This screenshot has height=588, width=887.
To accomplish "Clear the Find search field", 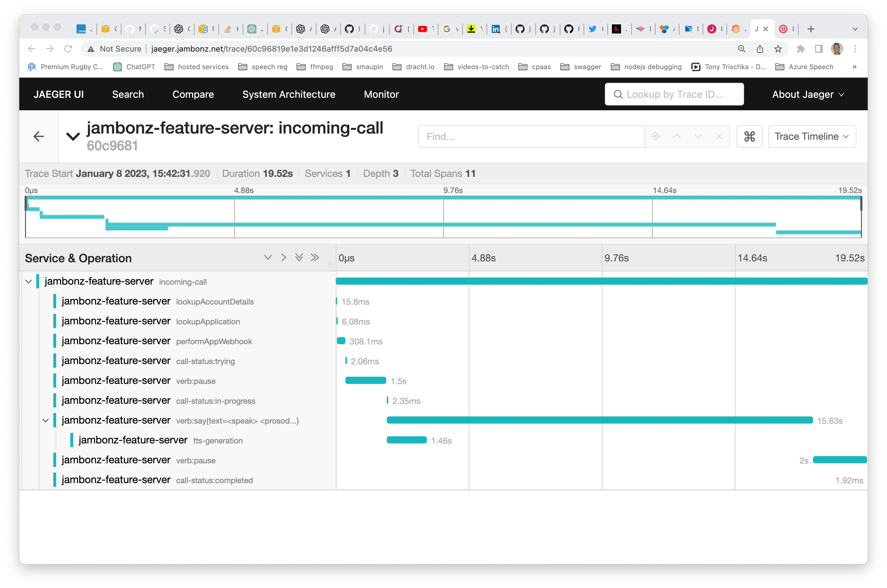I will pos(719,136).
